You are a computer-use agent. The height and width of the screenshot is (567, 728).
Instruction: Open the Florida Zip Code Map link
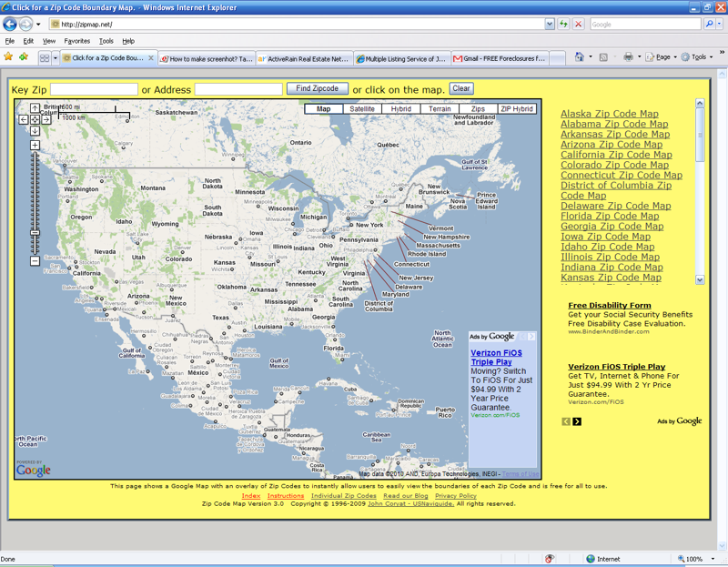pos(610,216)
